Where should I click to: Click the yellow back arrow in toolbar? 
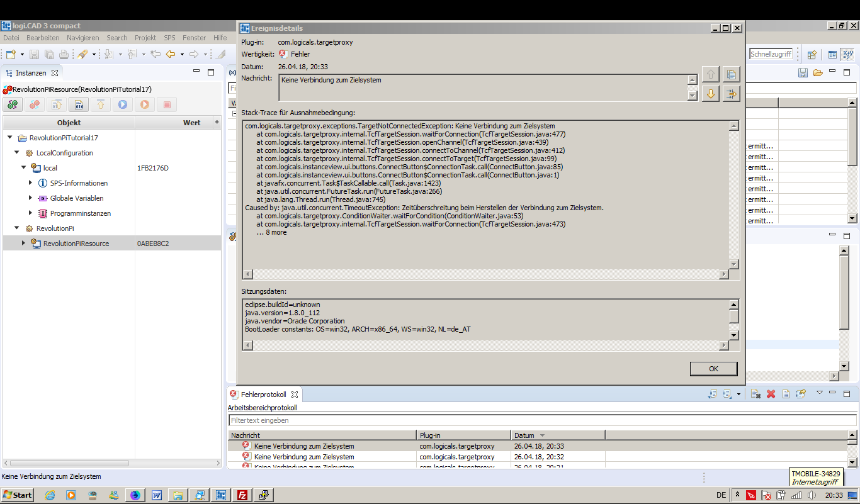tap(171, 55)
